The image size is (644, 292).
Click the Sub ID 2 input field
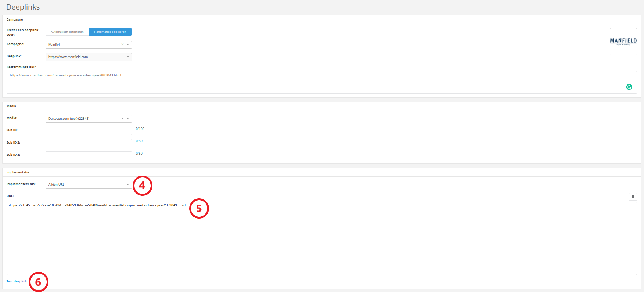89,143
